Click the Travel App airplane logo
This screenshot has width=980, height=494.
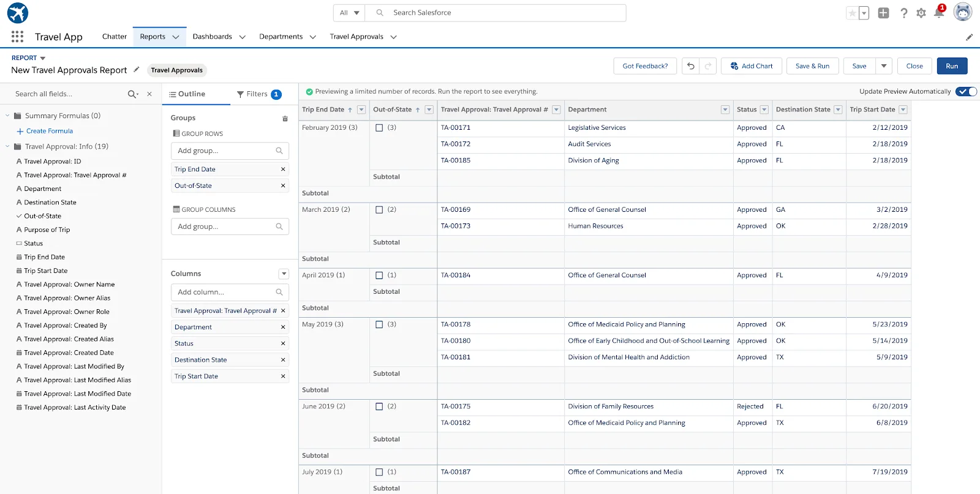point(18,13)
